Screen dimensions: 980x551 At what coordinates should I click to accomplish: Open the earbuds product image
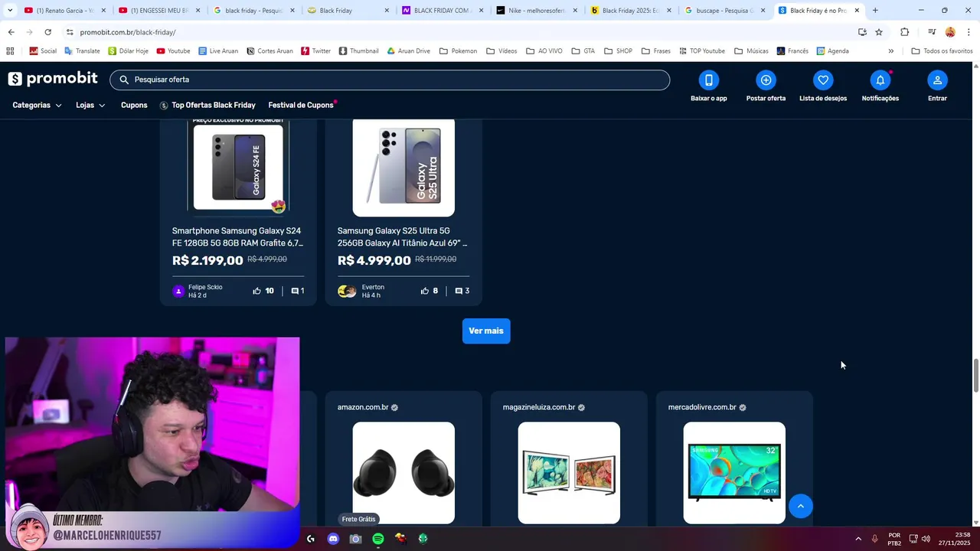click(403, 473)
